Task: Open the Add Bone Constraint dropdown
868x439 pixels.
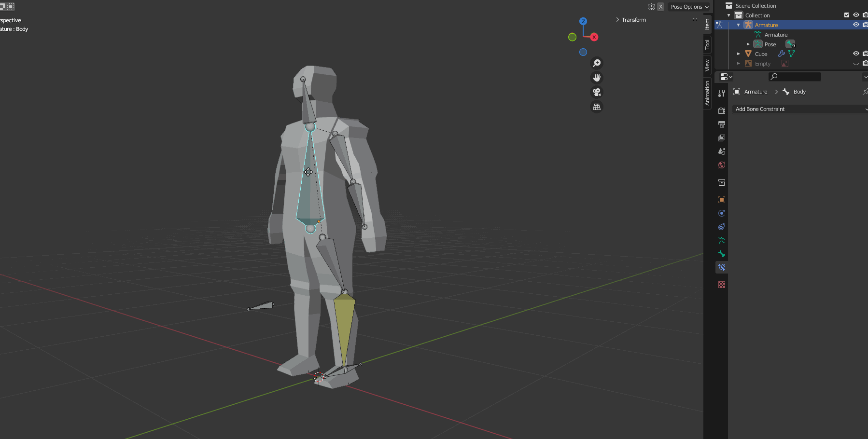Action: point(800,109)
